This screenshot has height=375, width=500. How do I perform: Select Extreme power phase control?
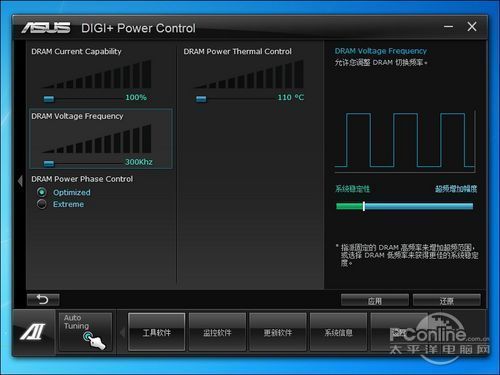pyautogui.click(x=42, y=204)
